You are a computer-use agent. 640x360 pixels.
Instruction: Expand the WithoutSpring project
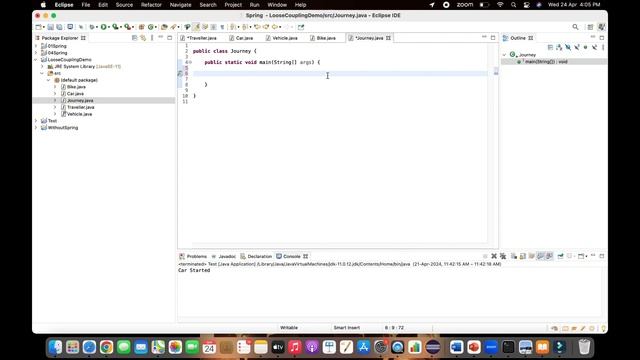click(36, 128)
